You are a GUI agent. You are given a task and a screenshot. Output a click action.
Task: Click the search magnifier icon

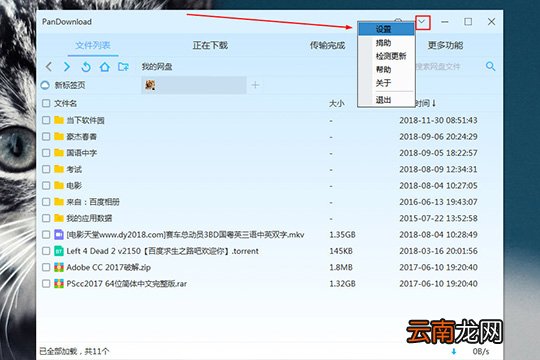[x=490, y=66]
